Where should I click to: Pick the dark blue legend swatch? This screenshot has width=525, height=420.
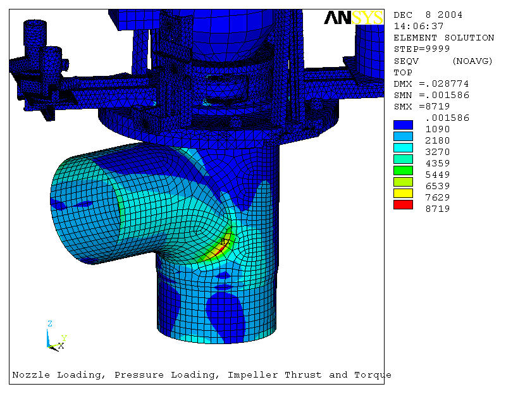point(403,125)
